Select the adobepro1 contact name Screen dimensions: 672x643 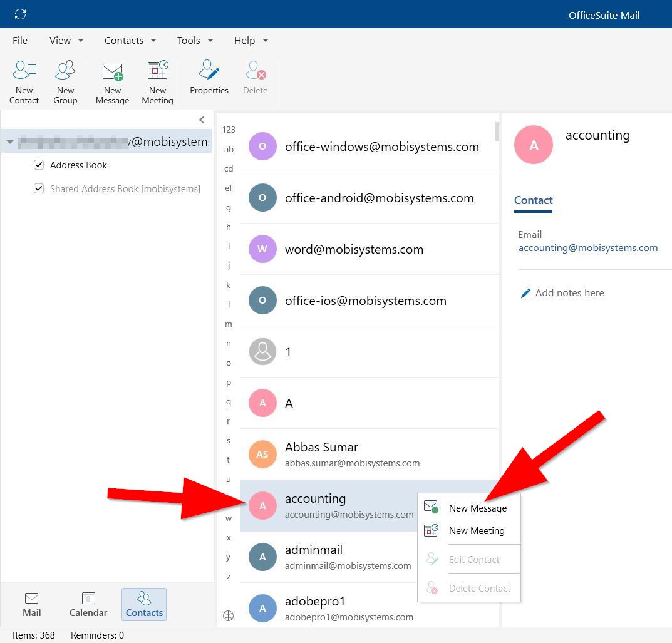pos(315,602)
